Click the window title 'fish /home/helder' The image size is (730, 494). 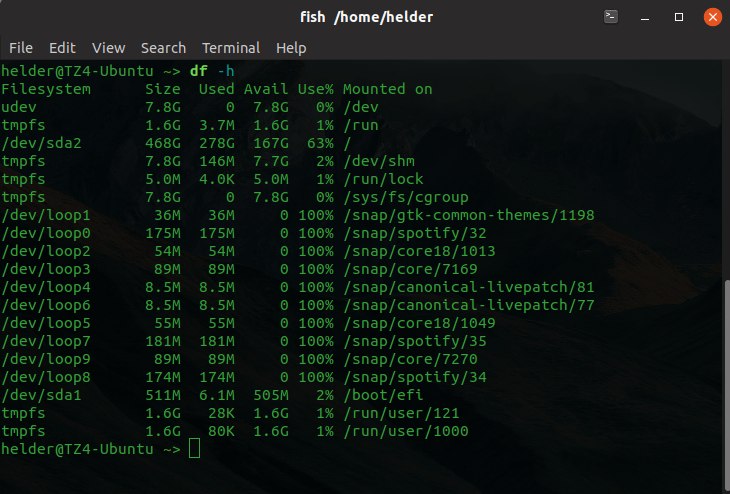[366, 17]
